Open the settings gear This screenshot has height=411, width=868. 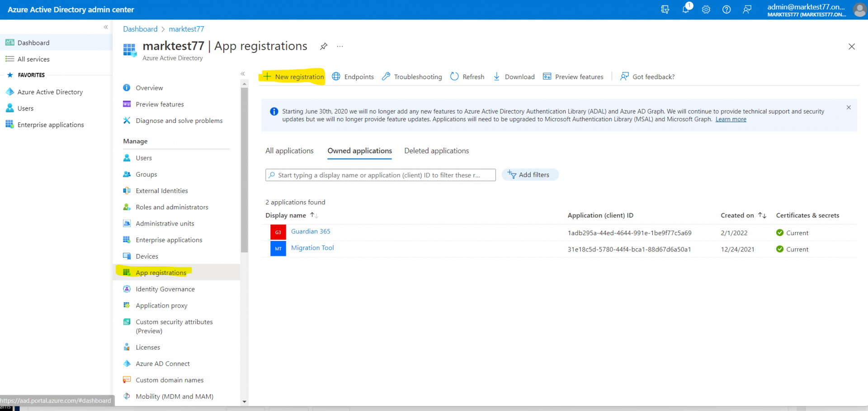pos(706,9)
